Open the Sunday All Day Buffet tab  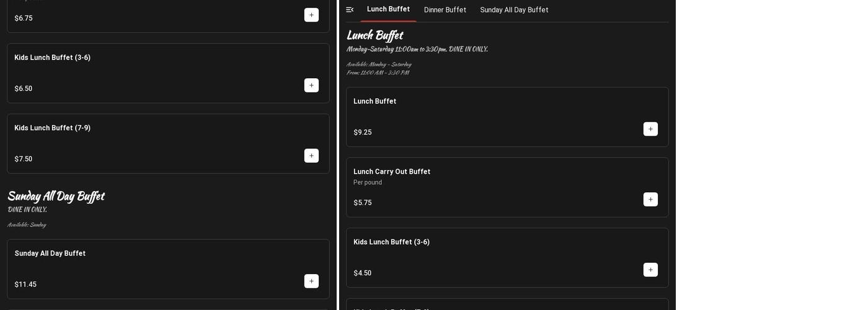514,10
